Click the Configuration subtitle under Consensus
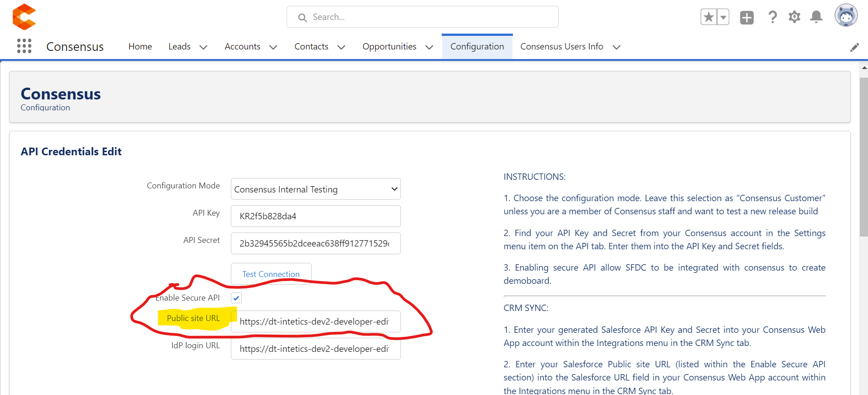 tap(45, 108)
